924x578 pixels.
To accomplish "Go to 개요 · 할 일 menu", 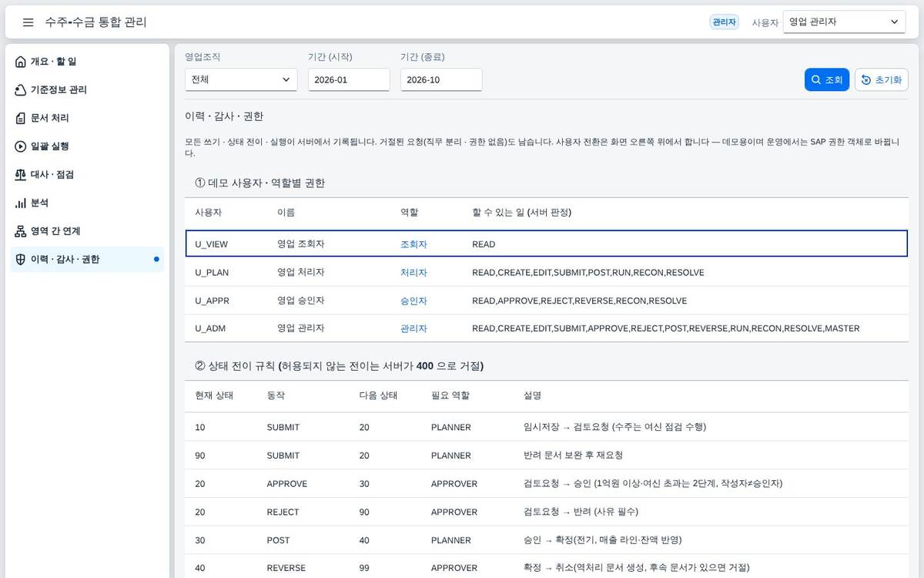I will pyautogui.click(x=87, y=62).
